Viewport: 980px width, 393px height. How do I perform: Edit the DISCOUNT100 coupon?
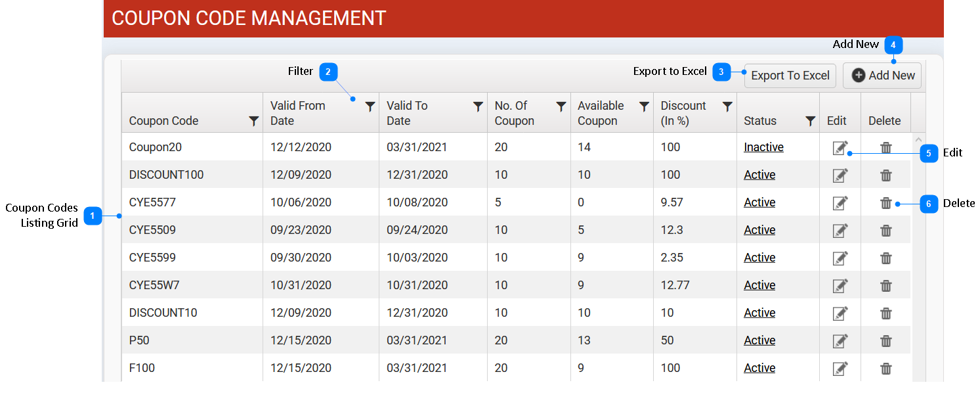click(x=840, y=175)
